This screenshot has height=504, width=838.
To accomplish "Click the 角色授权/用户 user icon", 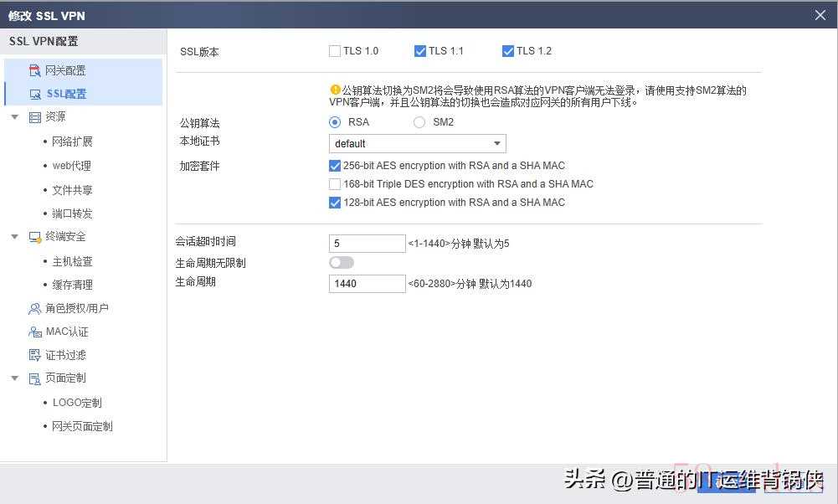I will click(x=34, y=308).
